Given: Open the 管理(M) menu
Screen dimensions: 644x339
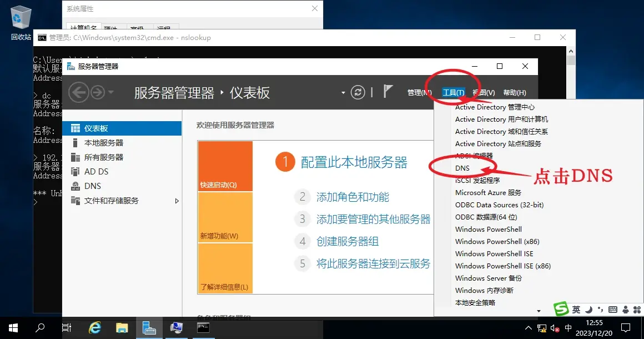Looking at the screenshot, I should (x=419, y=93).
